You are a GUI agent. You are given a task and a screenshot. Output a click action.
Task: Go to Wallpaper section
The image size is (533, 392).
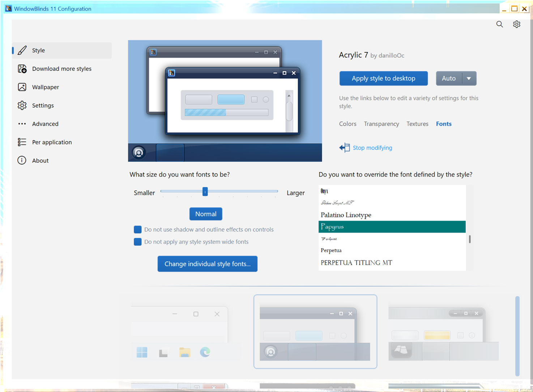62,87
